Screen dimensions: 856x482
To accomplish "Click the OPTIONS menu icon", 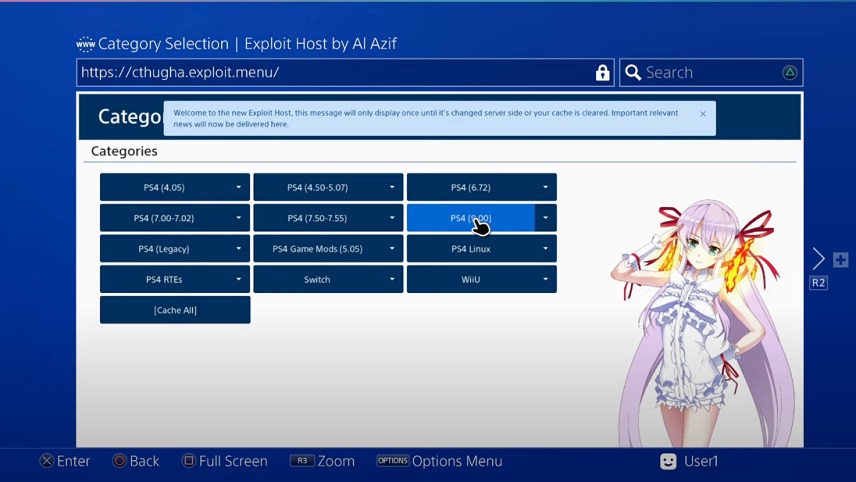I will [393, 461].
